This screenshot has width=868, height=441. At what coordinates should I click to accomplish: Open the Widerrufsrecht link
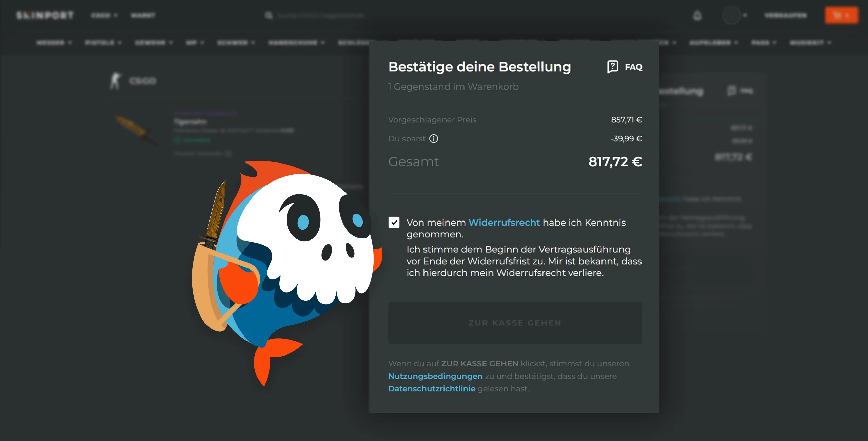(504, 223)
